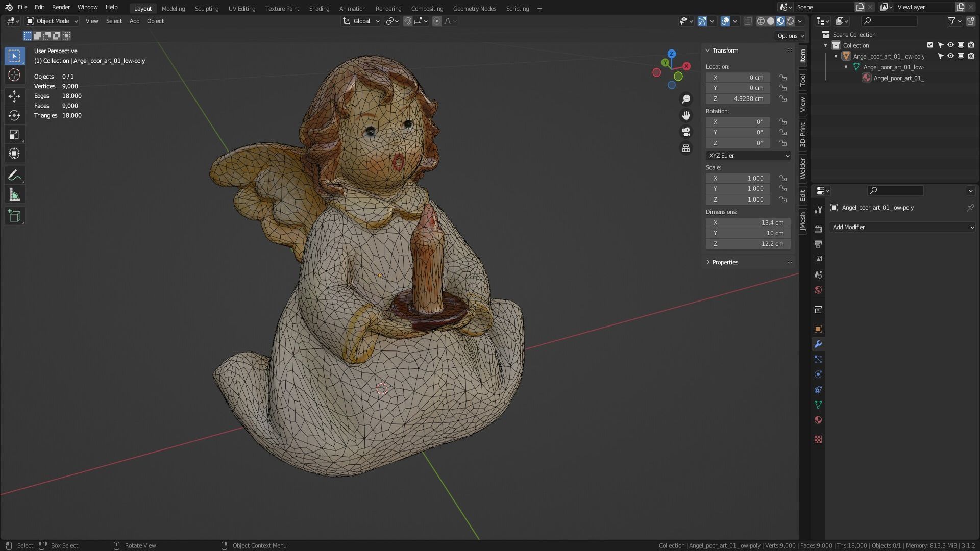This screenshot has width=980, height=551.
Task: Select the Rotate tool
Action: pyautogui.click(x=14, y=115)
